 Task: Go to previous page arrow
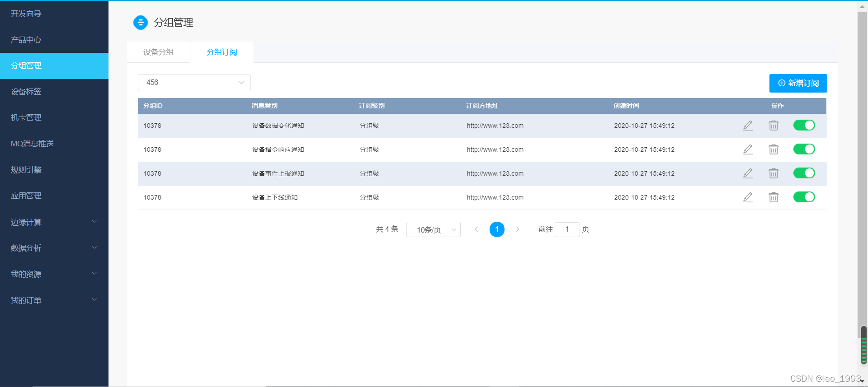(x=476, y=229)
